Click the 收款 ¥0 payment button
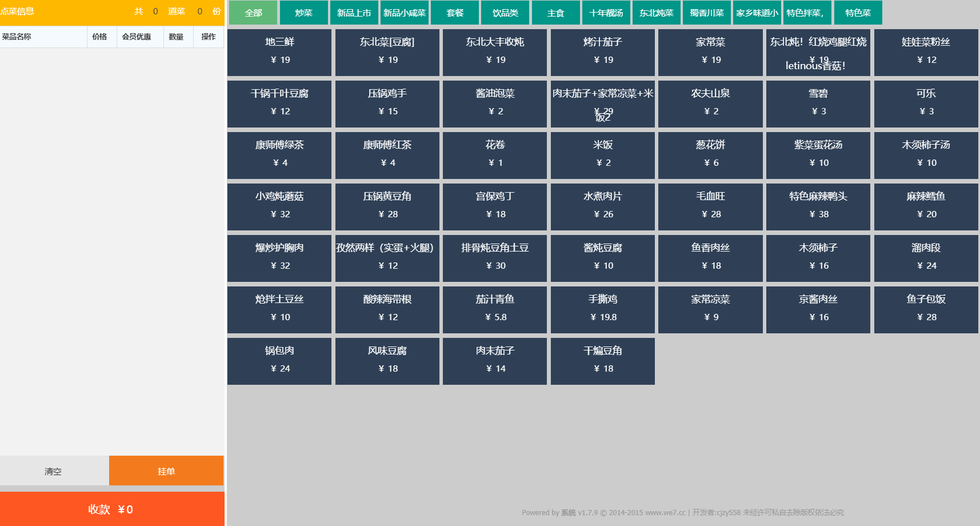 [112, 509]
